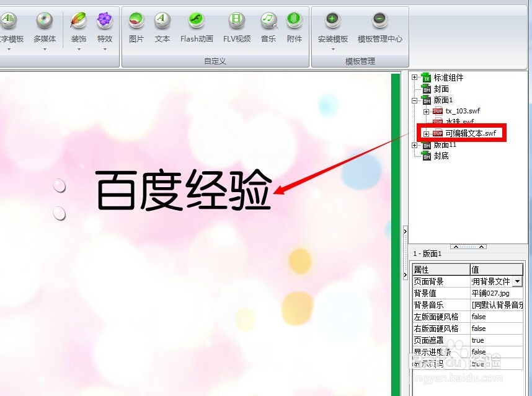Viewport: 532px width, 396px height.
Task: Collapse the 版面1 tree node
Action: click(x=414, y=100)
